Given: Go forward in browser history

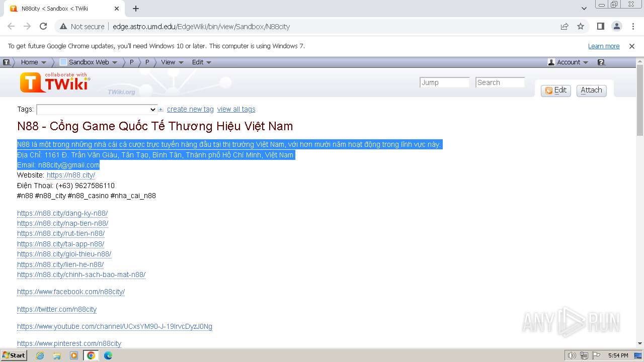Looking at the screenshot, I should pyautogui.click(x=27, y=26).
